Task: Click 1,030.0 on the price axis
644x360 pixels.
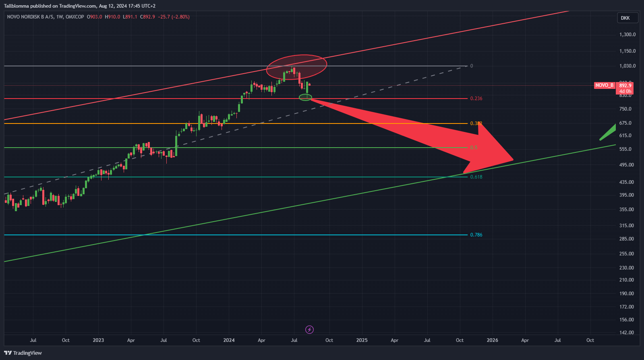Action: [627, 66]
